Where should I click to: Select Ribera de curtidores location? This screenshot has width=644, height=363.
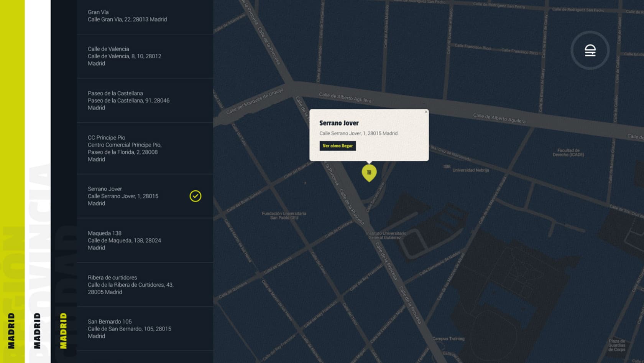[x=145, y=284]
